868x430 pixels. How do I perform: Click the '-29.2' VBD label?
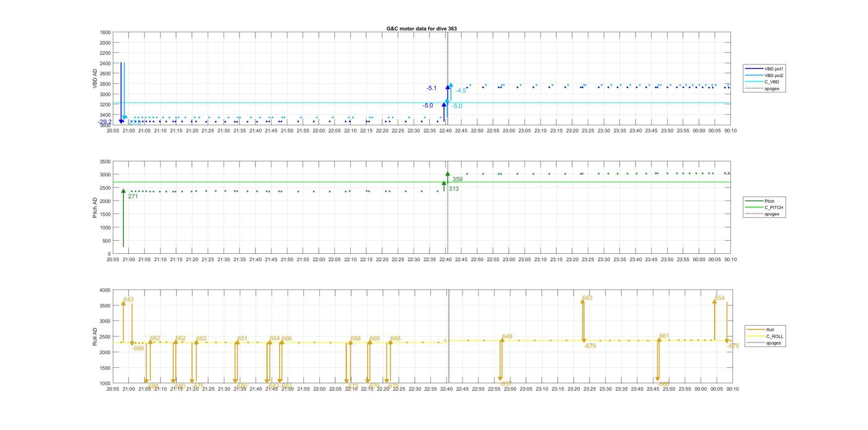click(105, 122)
